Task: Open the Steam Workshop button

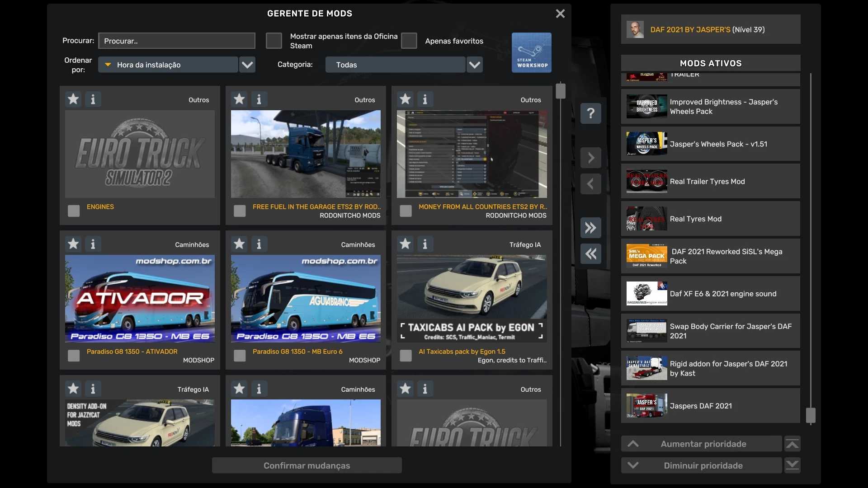Action: (x=531, y=52)
